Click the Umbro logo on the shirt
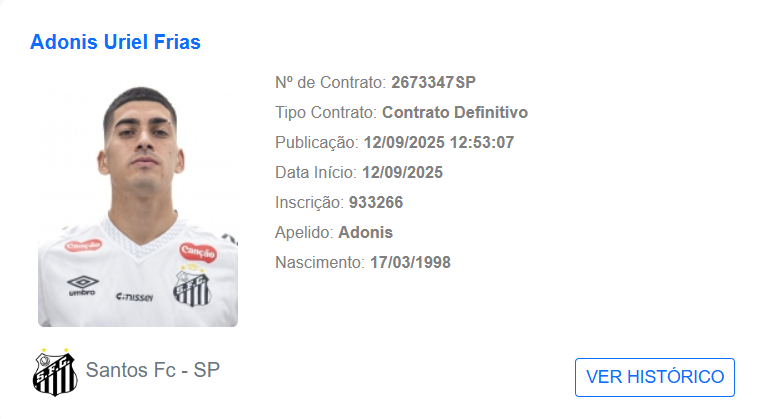Viewport: 758px width, 419px height. point(83,285)
